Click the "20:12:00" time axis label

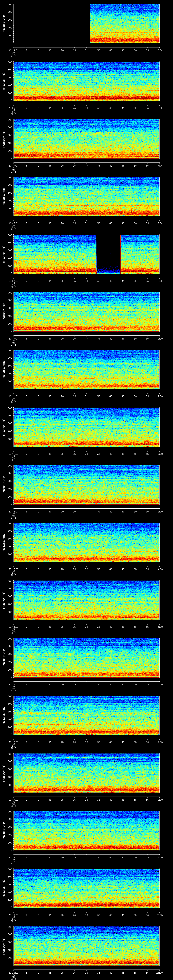[x=13, y=511]
